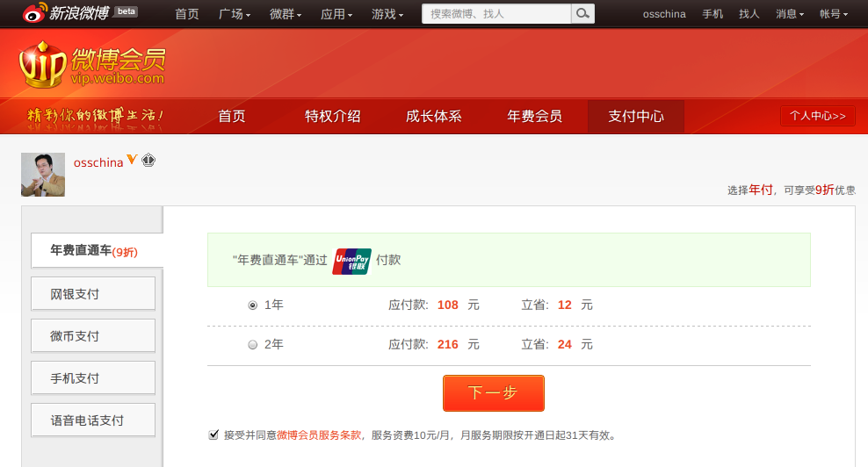The height and width of the screenshot is (467, 868).
Task: Select the 年费直通车 payment tab
Action: (97, 251)
